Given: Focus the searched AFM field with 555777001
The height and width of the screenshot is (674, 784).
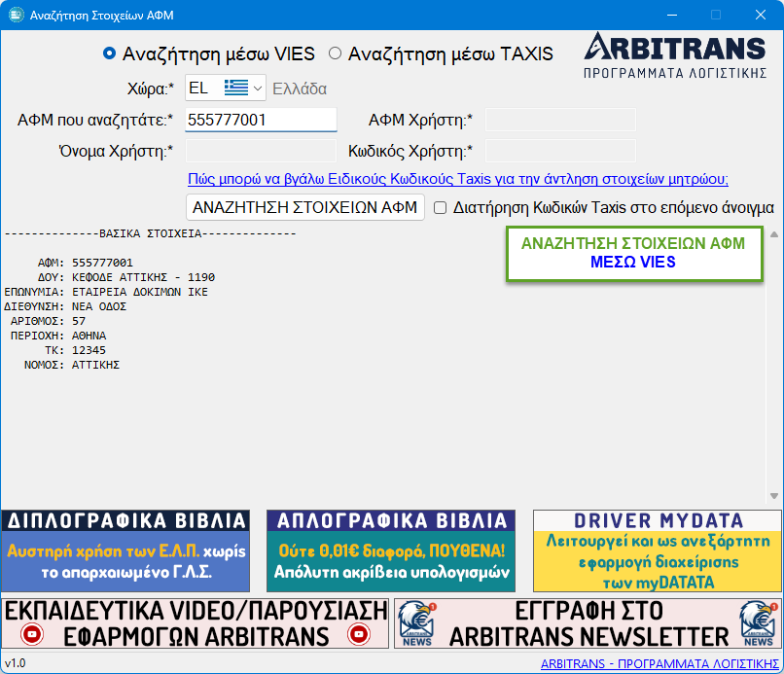Looking at the screenshot, I should coord(261,120).
